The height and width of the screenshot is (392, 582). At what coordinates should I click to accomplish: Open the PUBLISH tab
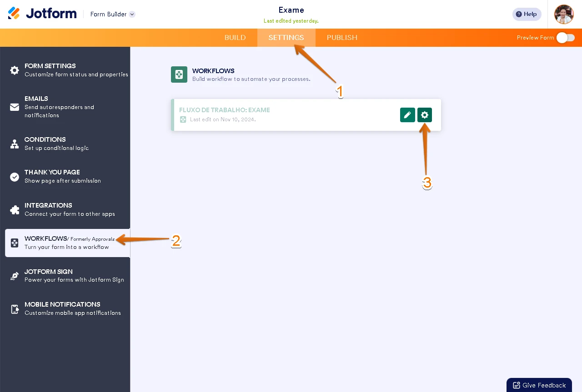(x=342, y=38)
